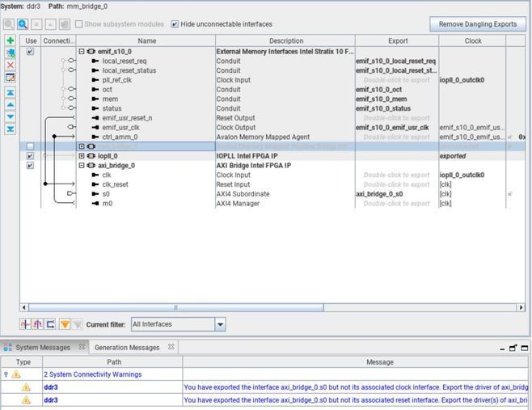The width and height of the screenshot is (532, 410).
Task: Uncheck the Use box for iopll_0
Action: pyautogui.click(x=30, y=156)
